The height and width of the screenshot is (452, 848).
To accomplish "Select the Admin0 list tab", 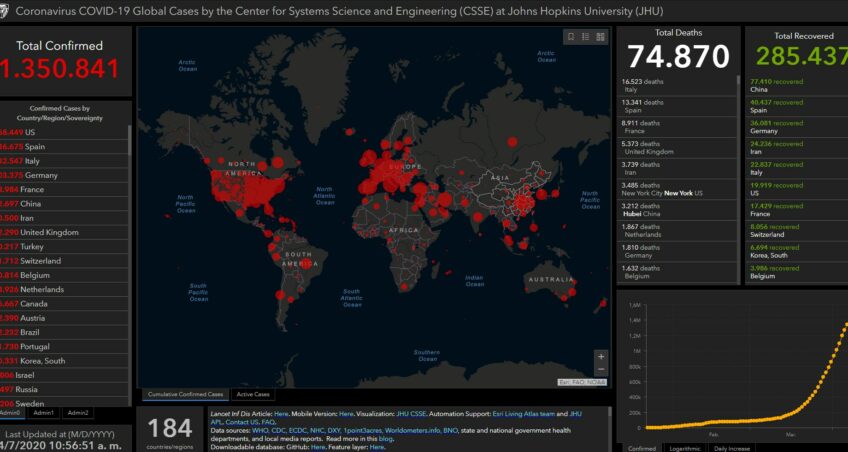I will tap(10, 413).
